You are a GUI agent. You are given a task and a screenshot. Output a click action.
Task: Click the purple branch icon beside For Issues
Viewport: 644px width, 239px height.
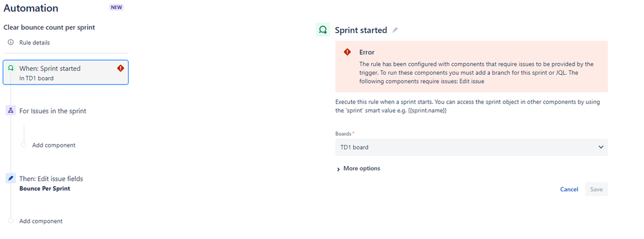click(11, 111)
